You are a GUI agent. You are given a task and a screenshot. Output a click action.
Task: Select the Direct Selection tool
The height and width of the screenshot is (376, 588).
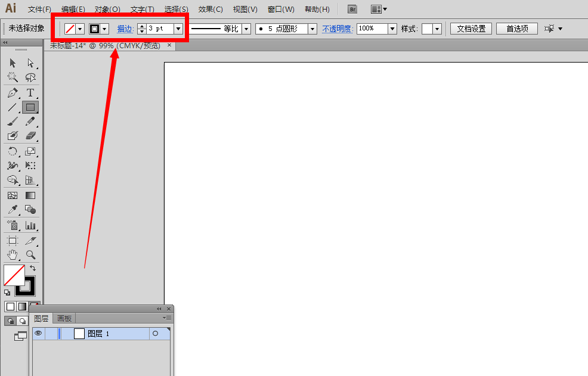pos(30,63)
